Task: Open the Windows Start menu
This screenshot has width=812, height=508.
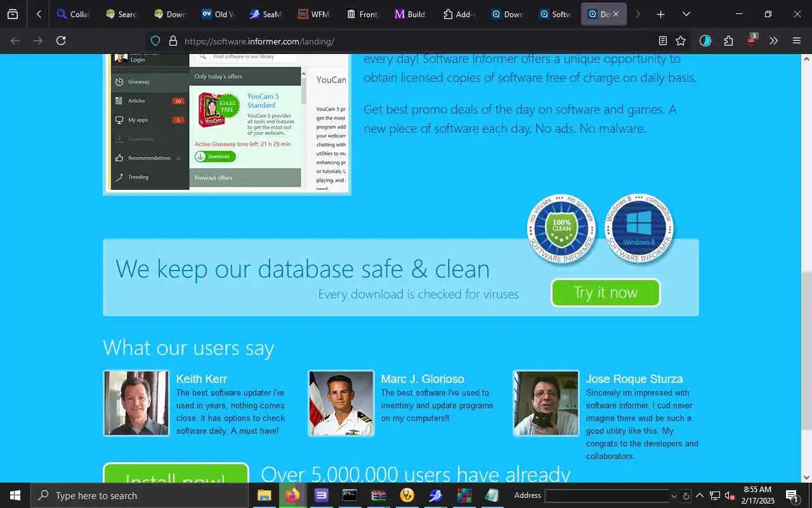Action: point(15,495)
